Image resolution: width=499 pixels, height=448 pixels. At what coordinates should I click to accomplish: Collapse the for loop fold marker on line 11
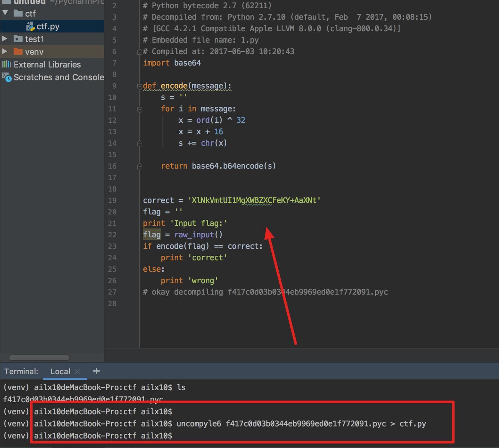coord(139,109)
